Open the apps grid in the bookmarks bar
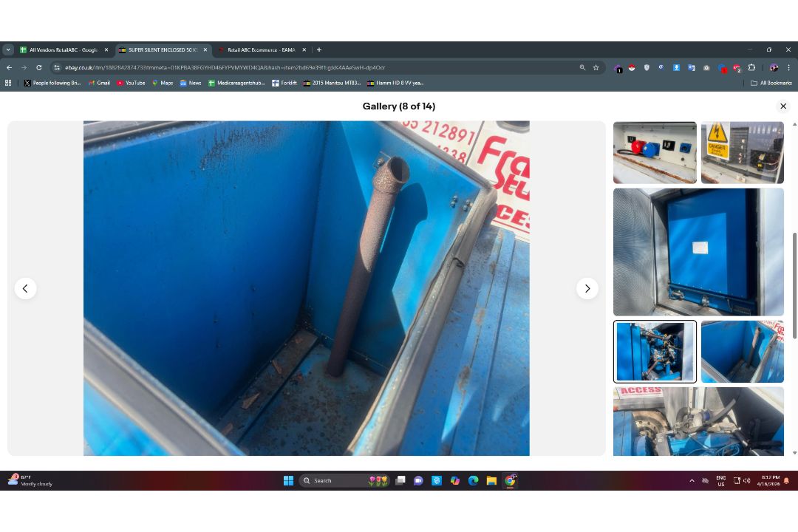This screenshot has width=798, height=532. (8, 83)
